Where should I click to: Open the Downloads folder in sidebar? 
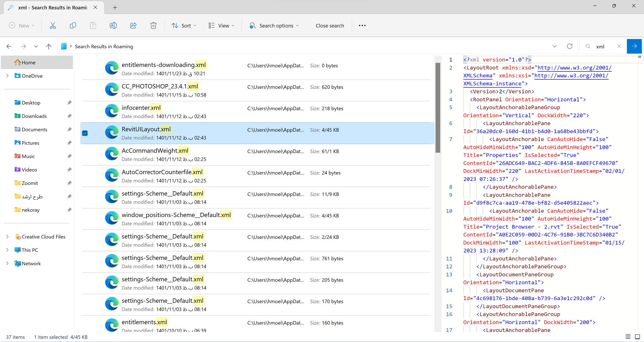pos(34,116)
